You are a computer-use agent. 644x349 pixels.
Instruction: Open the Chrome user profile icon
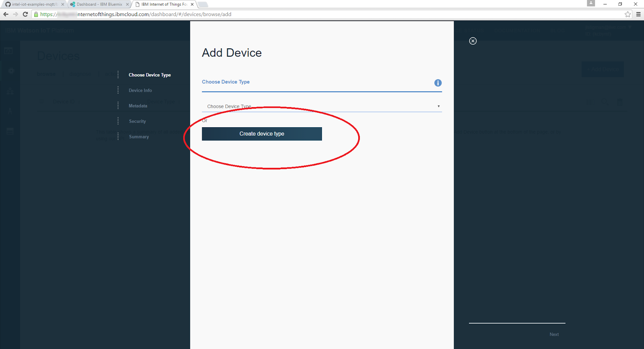[591, 3]
